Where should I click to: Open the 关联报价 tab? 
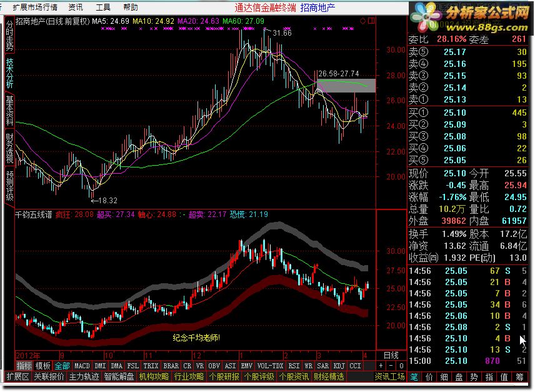tap(49, 376)
